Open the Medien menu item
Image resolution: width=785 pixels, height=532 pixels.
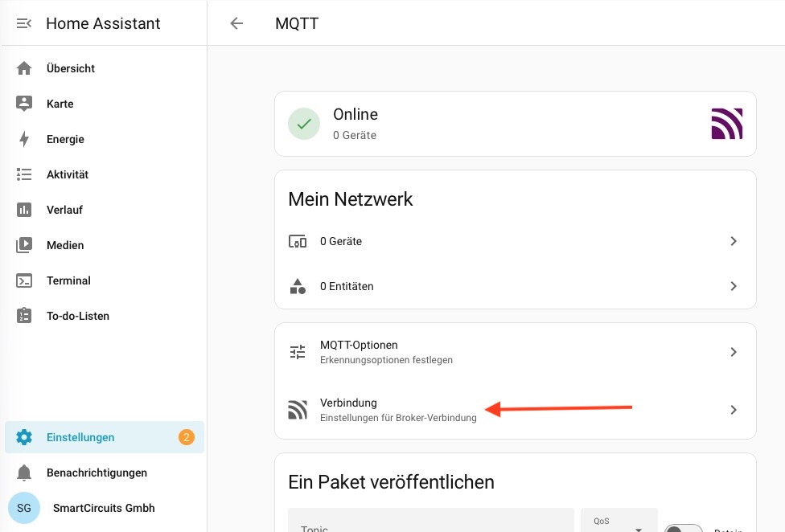pos(104,245)
